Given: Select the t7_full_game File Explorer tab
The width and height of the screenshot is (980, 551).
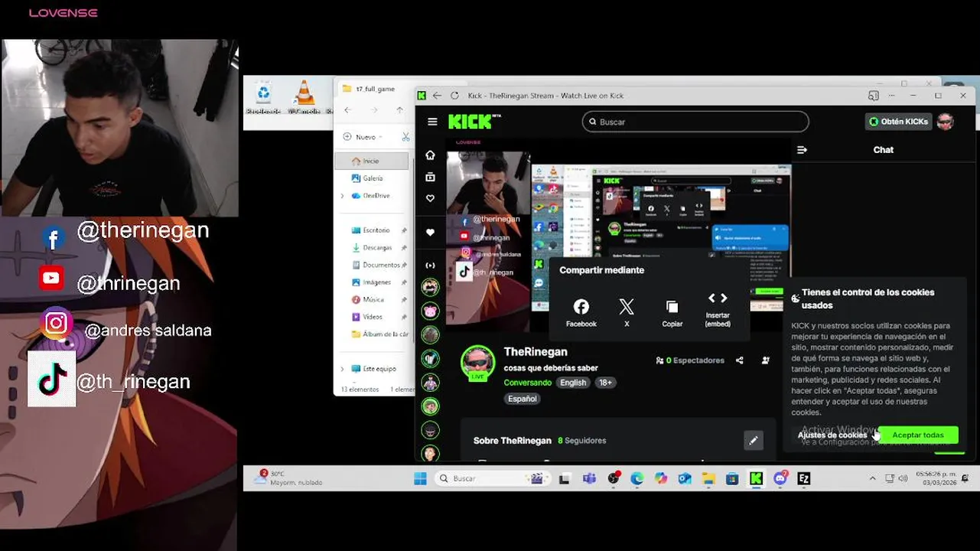Looking at the screenshot, I should point(375,89).
